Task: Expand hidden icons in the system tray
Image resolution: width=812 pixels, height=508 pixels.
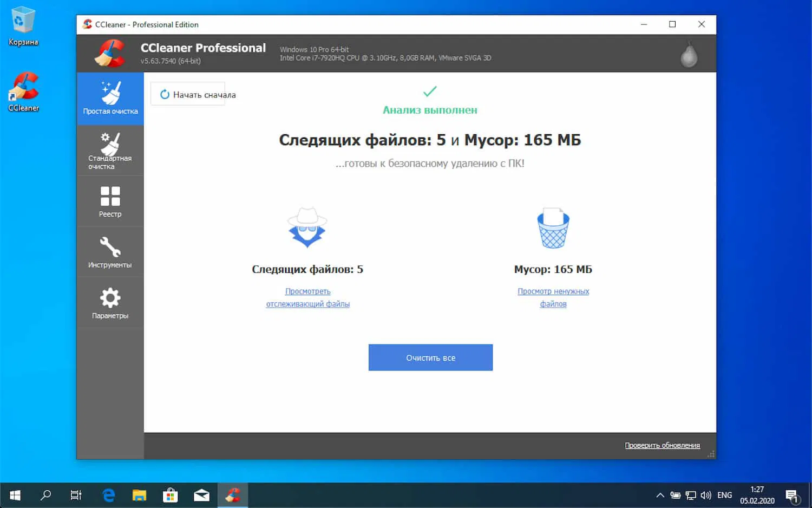Action: [x=660, y=494]
